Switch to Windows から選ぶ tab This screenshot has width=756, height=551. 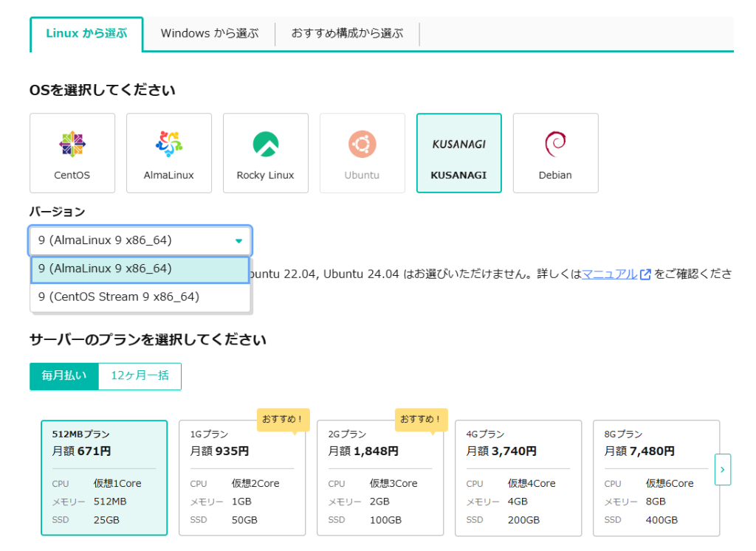point(210,33)
